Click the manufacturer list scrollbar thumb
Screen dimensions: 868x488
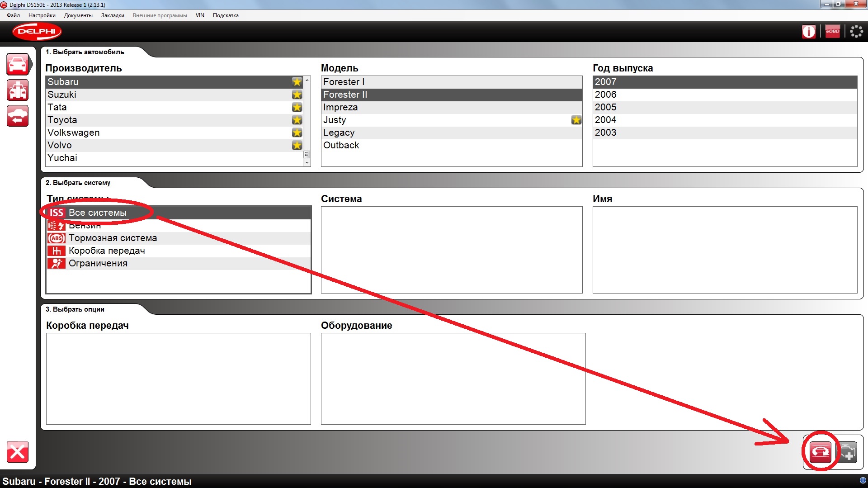pos(307,154)
